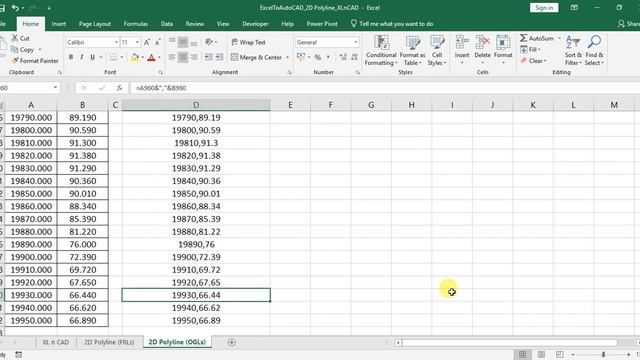Click the Delete cells icon

tap(482, 42)
